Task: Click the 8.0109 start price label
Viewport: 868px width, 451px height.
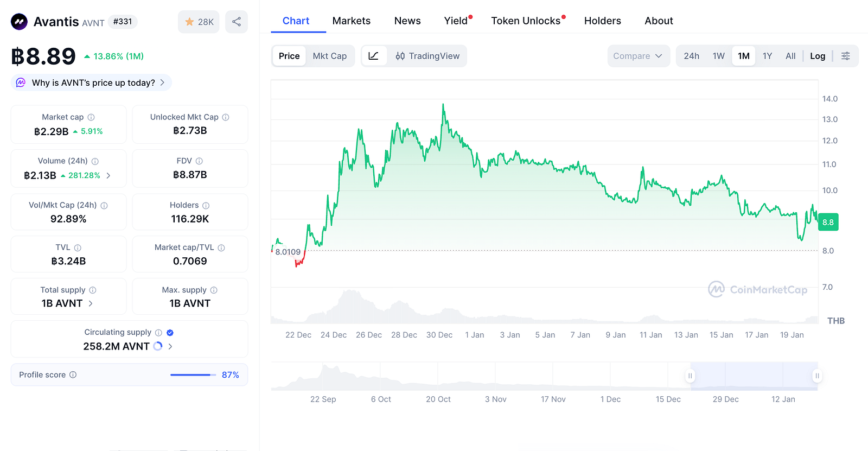Action: pyautogui.click(x=288, y=252)
